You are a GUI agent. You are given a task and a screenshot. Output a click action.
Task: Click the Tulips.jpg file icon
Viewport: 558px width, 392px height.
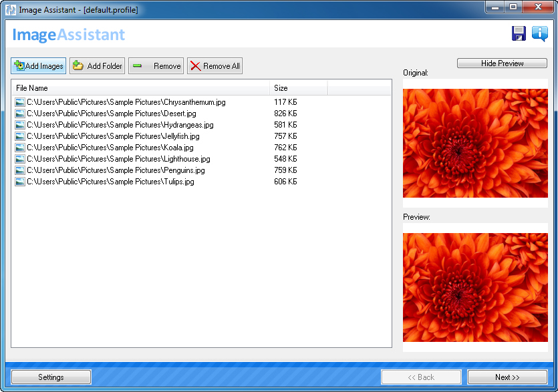click(x=20, y=182)
